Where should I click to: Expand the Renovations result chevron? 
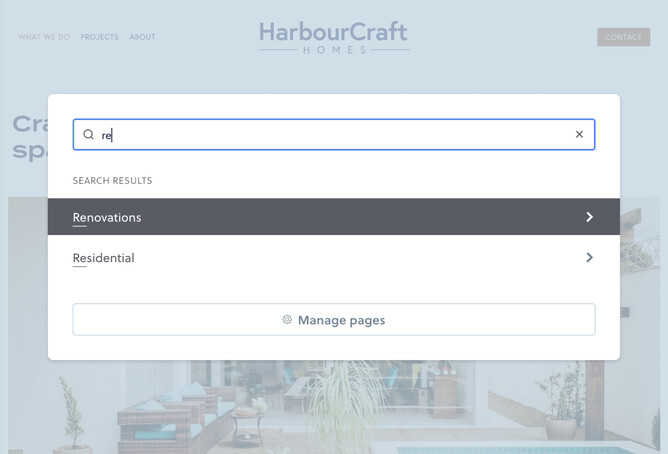point(589,217)
